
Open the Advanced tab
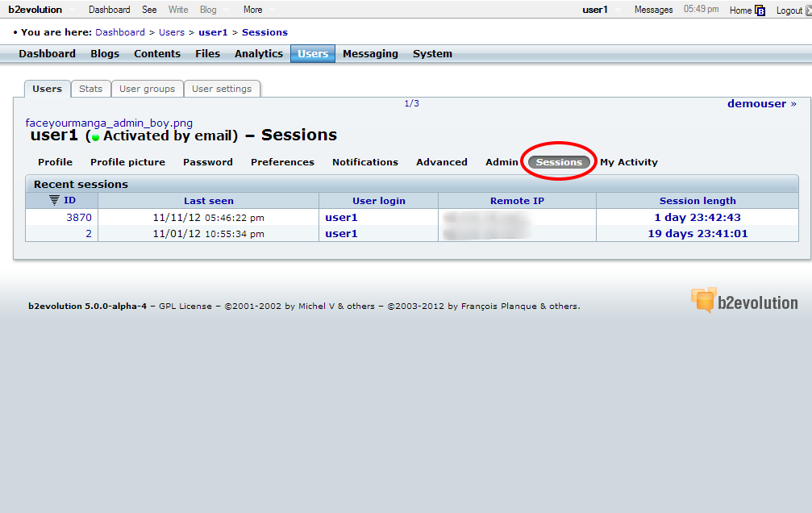pyautogui.click(x=442, y=162)
